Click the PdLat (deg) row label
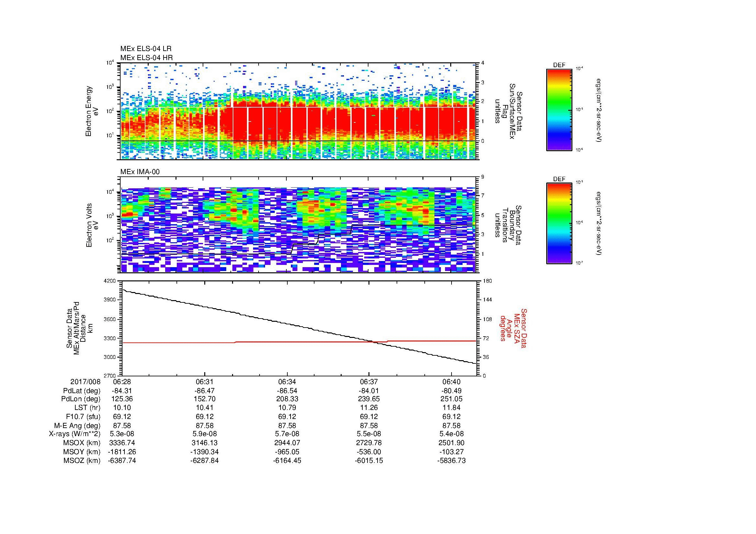The height and width of the screenshot is (534, 756). (82, 391)
